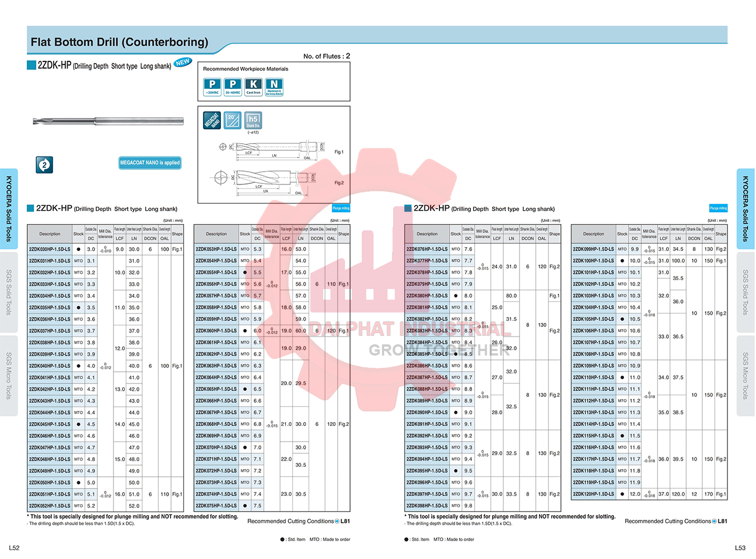This screenshot has width=756, height=559.
Task: Select the 2ZDK076HP-1.5D-LS description cell
Action: 427,249
